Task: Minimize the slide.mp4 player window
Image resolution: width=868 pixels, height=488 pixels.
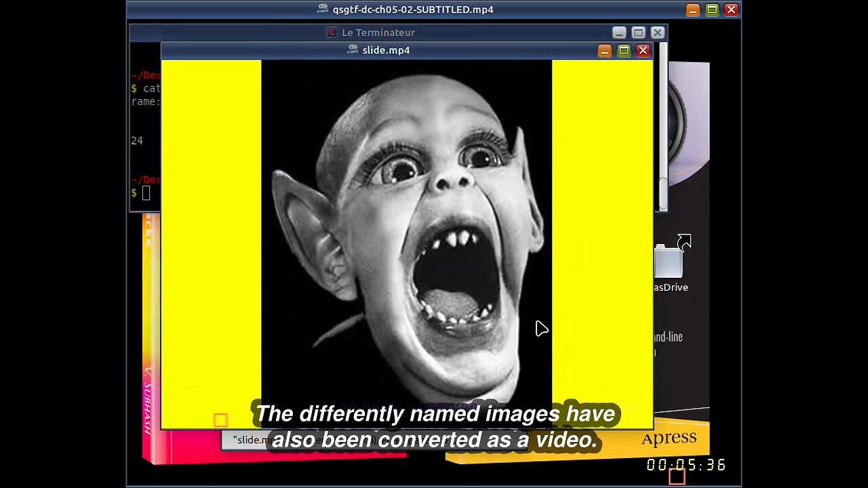Action: coord(604,51)
